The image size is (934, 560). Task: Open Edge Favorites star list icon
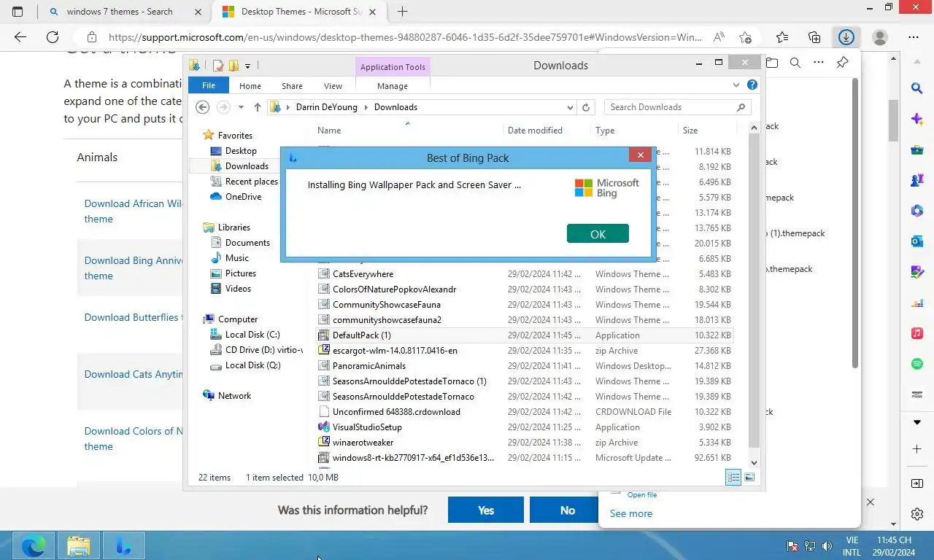click(x=782, y=37)
